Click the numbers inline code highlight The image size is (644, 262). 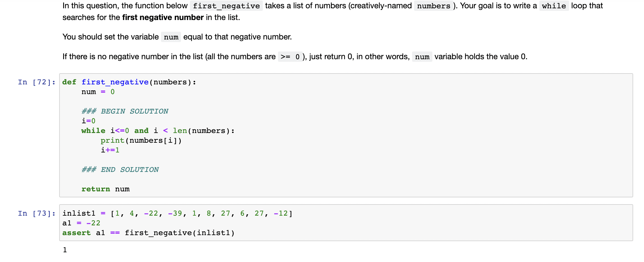point(434,6)
